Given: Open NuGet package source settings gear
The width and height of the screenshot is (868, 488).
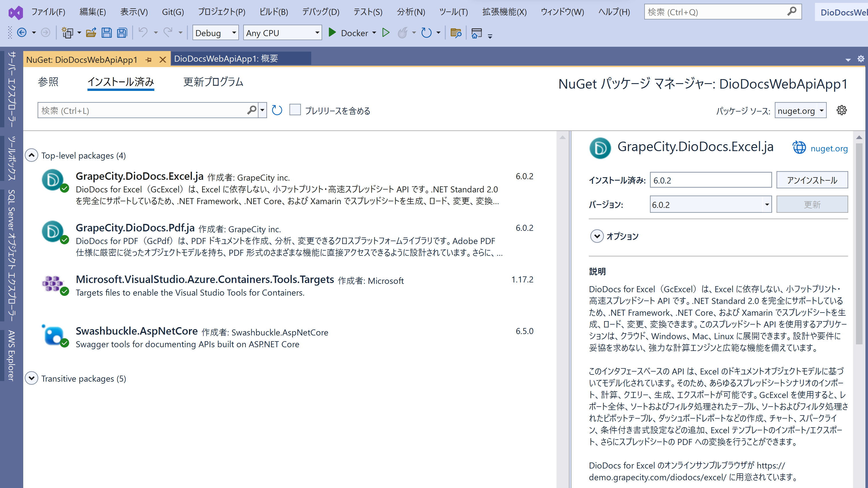Looking at the screenshot, I should point(841,110).
